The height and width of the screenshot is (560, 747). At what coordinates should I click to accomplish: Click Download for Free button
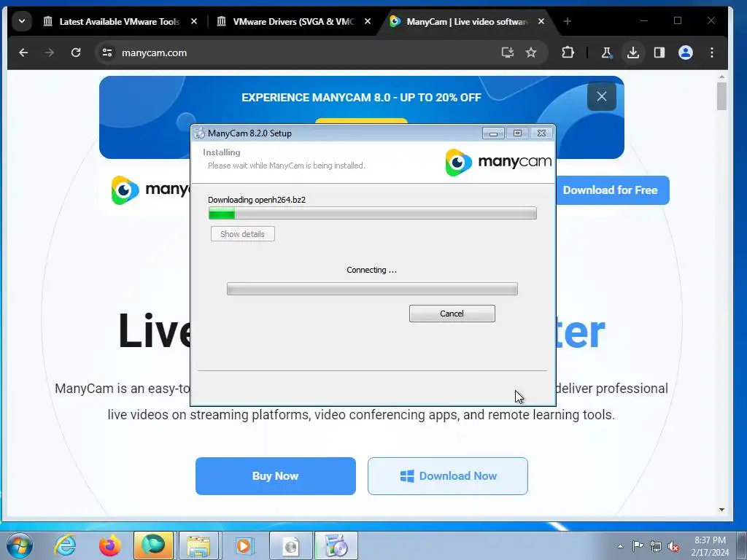(612, 190)
